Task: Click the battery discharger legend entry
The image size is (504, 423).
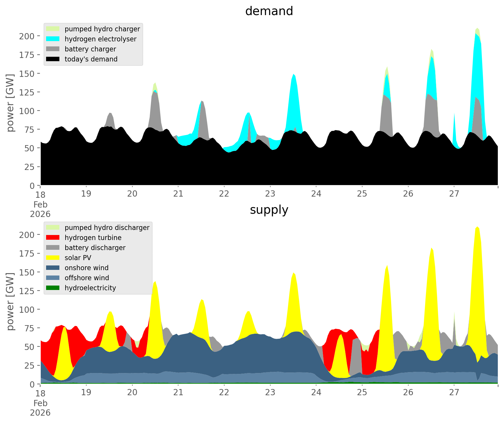Action: coord(95,248)
